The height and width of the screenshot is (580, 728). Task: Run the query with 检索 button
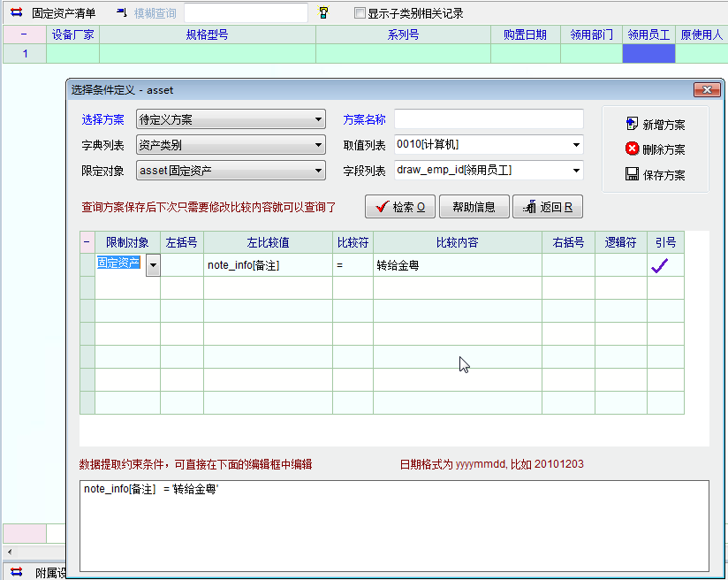[399, 207]
